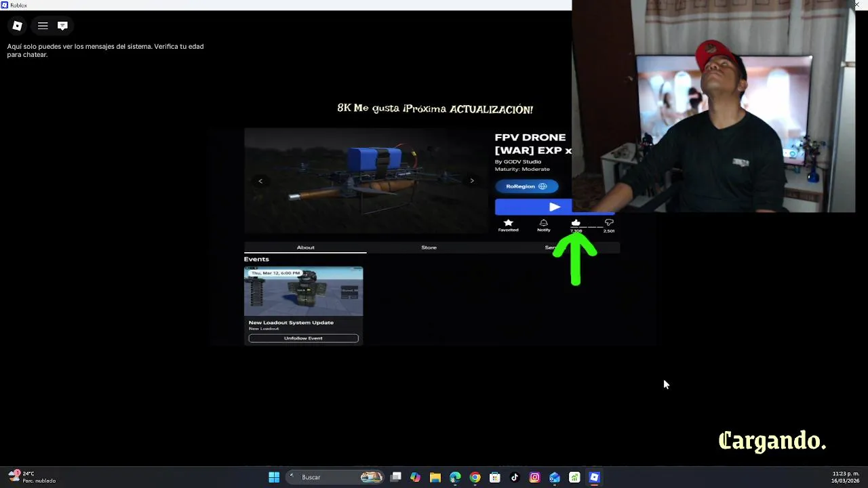This screenshot has width=868, height=488.
Task: Open the hamburger menu in Roblox
Action: 43,26
